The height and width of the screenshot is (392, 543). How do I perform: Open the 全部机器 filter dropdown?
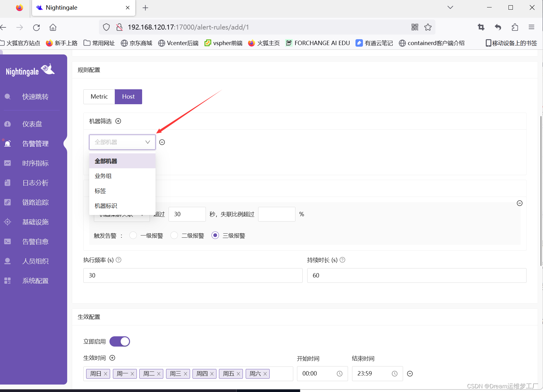(x=122, y=142)
